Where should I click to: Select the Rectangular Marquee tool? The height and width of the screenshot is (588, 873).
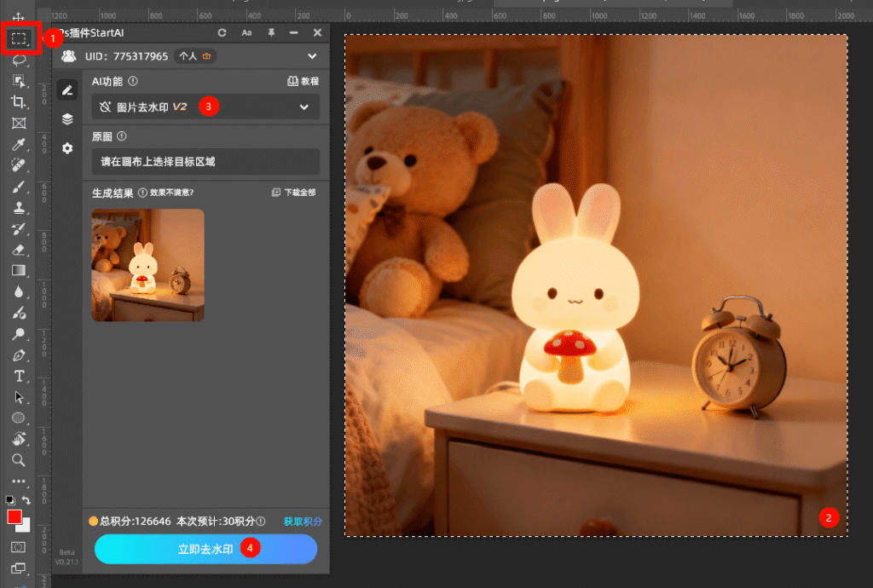click(x=20, y=38)
